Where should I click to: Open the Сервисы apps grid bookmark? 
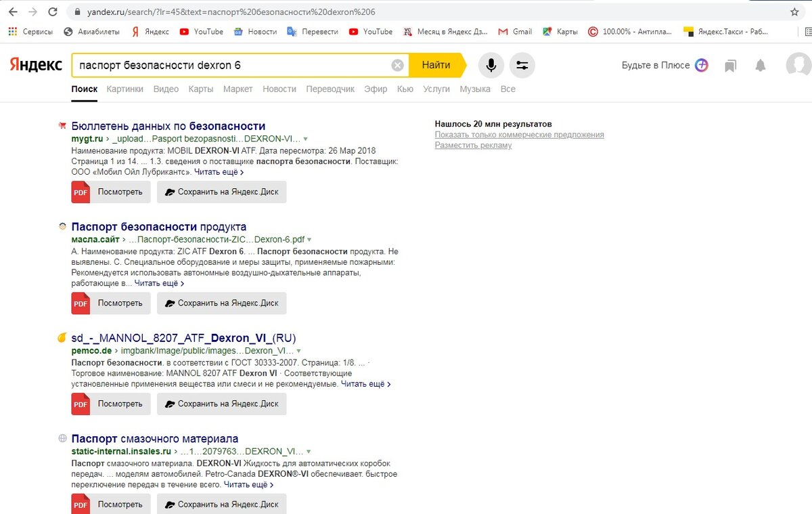(31, 31)
